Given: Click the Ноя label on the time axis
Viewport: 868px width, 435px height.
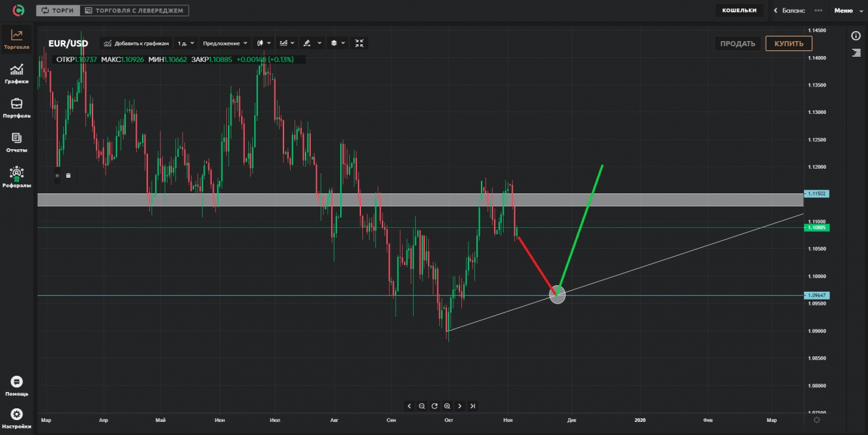Looking at the screenshot, I should click(508, 420).
